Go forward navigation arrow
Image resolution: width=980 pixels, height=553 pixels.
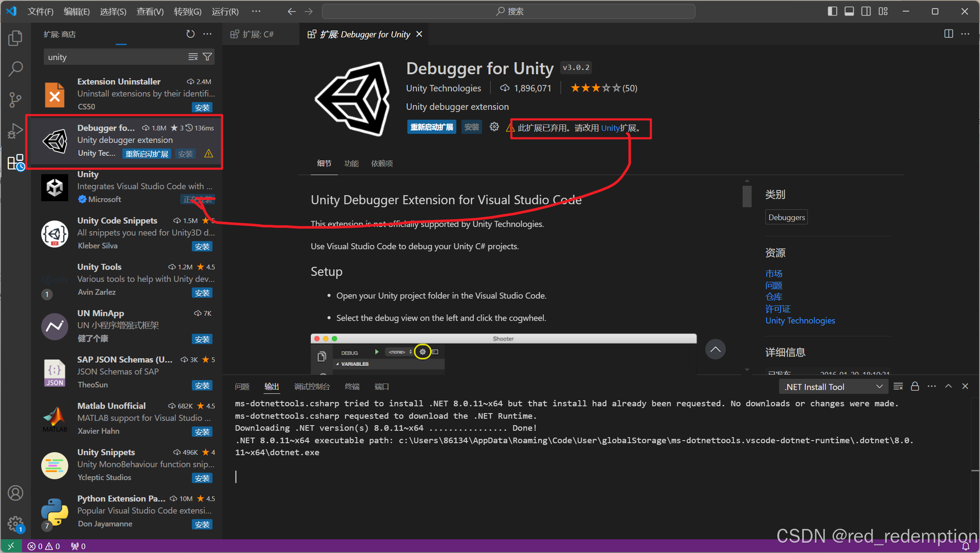(309, 12)
